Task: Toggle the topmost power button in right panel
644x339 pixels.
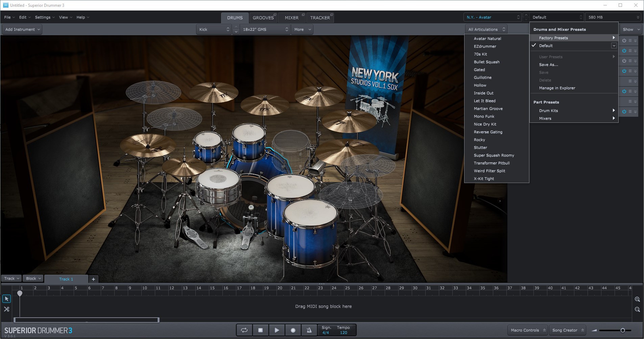Action: [x=624, y=41]
